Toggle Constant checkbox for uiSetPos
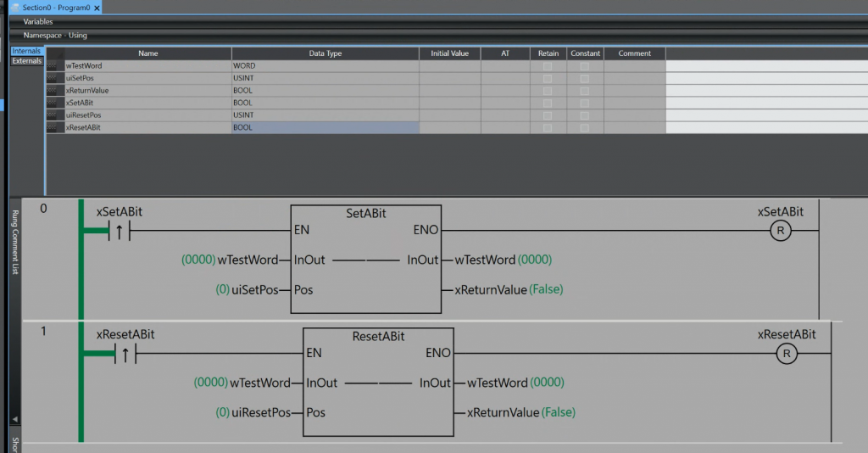 584,78
